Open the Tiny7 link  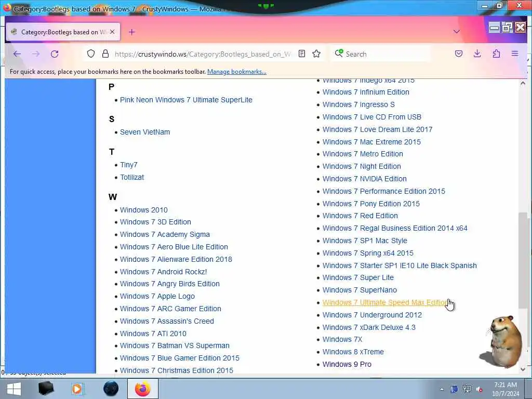click(x=129, y=165)
